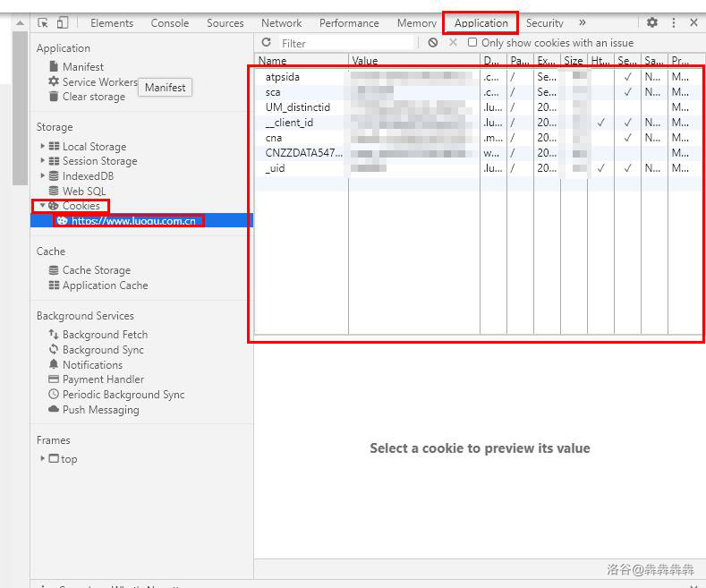Image resolution: width=706 pixels, height=588 pixels.
Task: Toggle the device toolbar icon
Action: click(62, 23)
